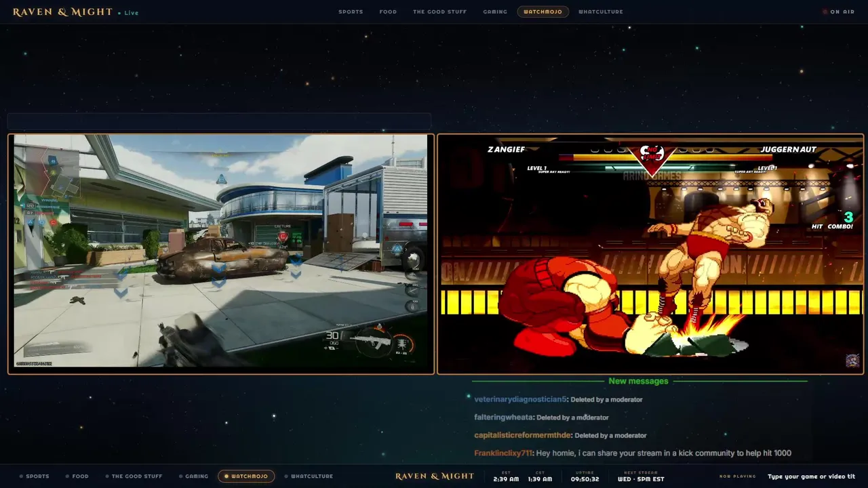868x488 pixels.
Task: Click username falteringwheata in chat
Action: [504, 418]
